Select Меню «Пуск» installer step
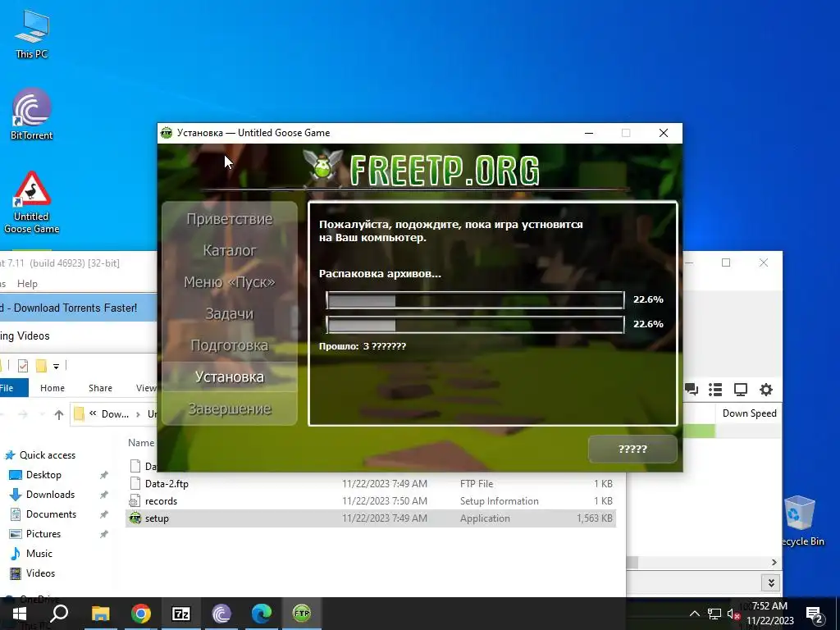 (x=230, y=282)
